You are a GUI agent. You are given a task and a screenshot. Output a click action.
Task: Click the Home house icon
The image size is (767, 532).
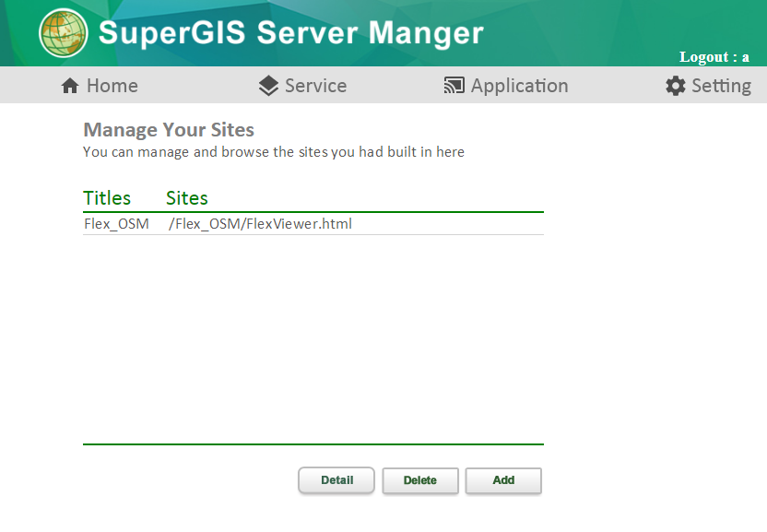pos(70,86)
